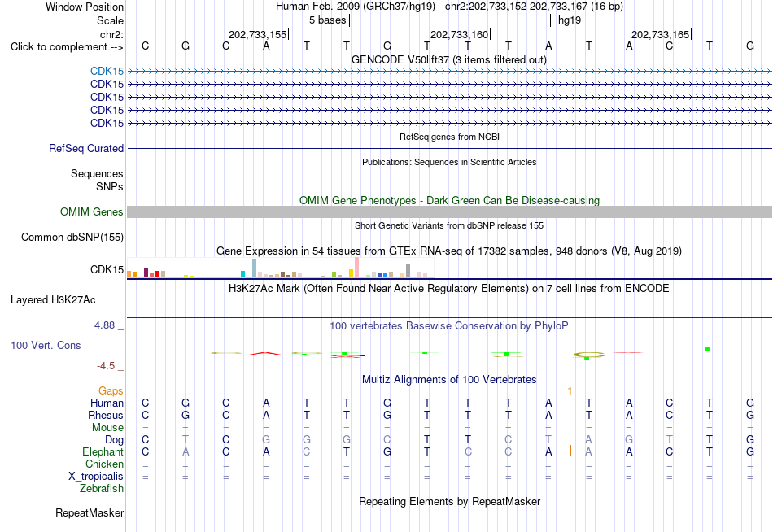Open the '100 Vert. Cons' track label
Screen dimensions: 773x532
tap(46, 345)
